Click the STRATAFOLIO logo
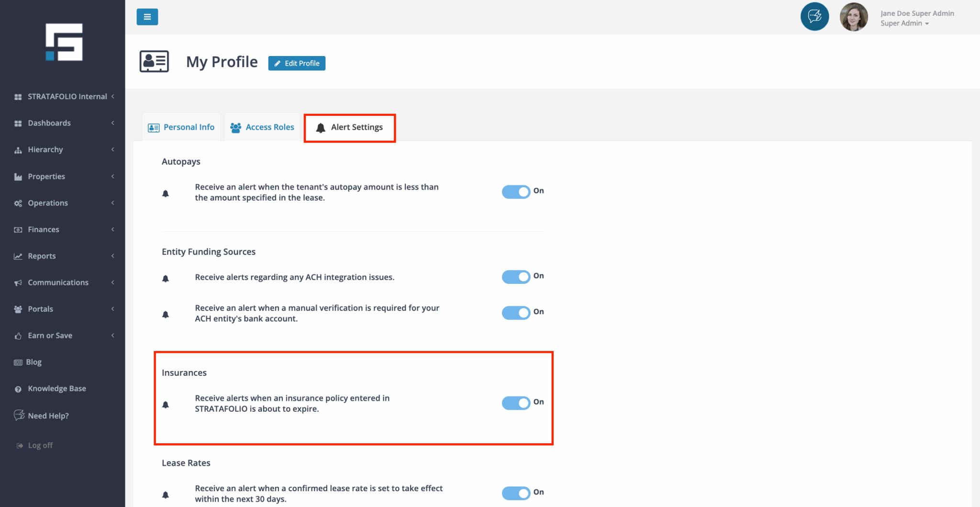 point(64,42)
